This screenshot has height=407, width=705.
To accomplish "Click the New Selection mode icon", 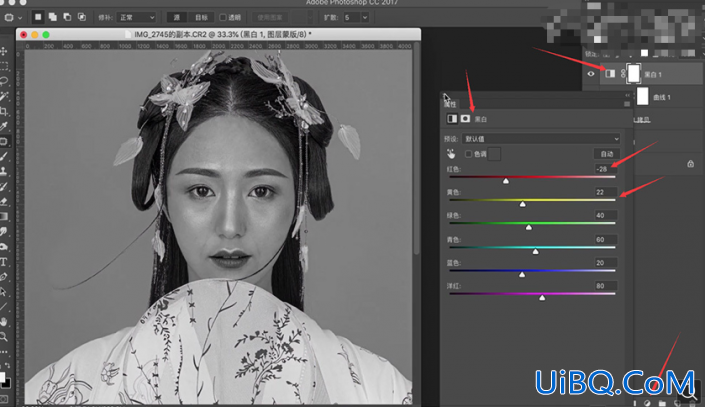I will click(x=38, y=17).
